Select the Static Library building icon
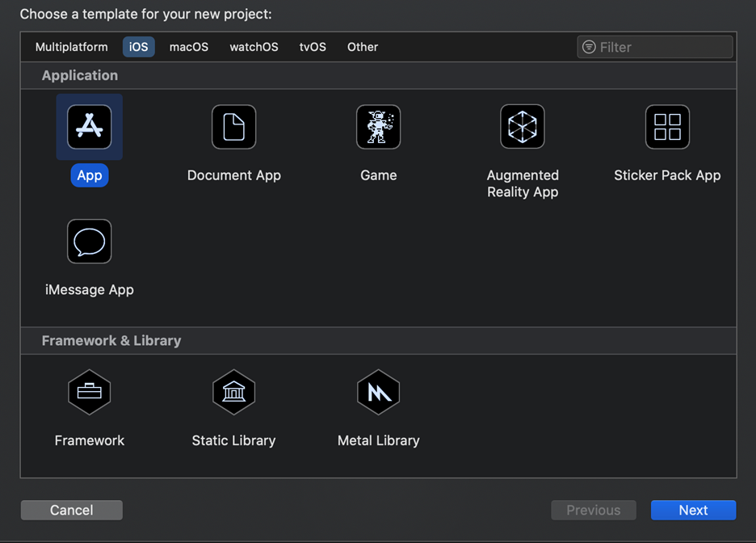The image size is (756, 543). 234,392
